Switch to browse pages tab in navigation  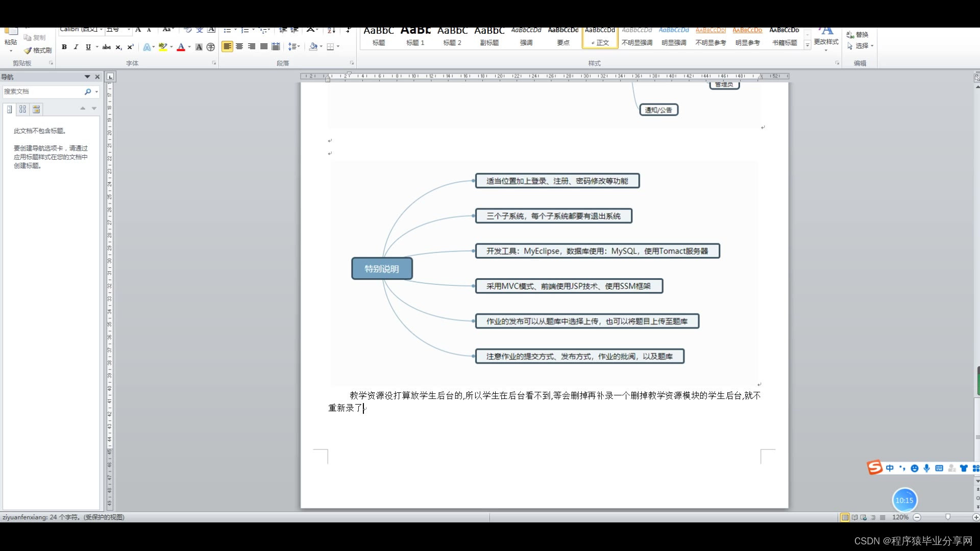coord(22,109)
